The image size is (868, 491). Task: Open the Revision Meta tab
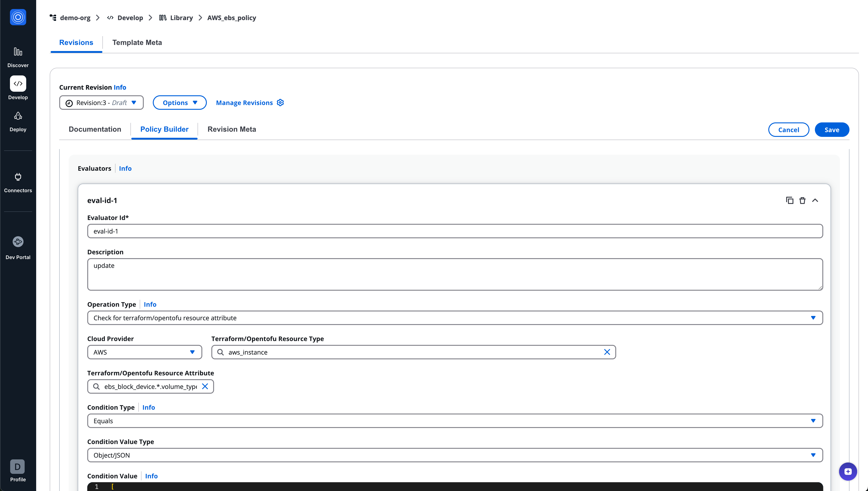coord(231,129)
